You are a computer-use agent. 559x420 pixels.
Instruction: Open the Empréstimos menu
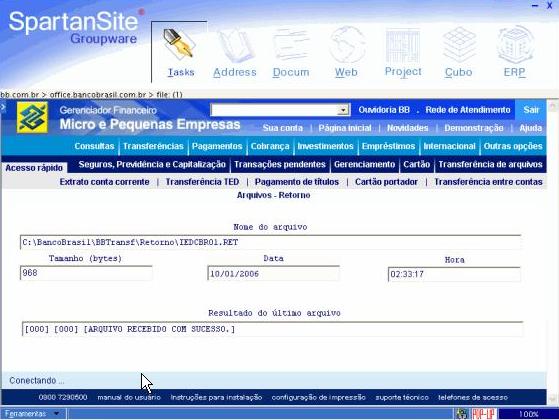(x=388, y=146)
